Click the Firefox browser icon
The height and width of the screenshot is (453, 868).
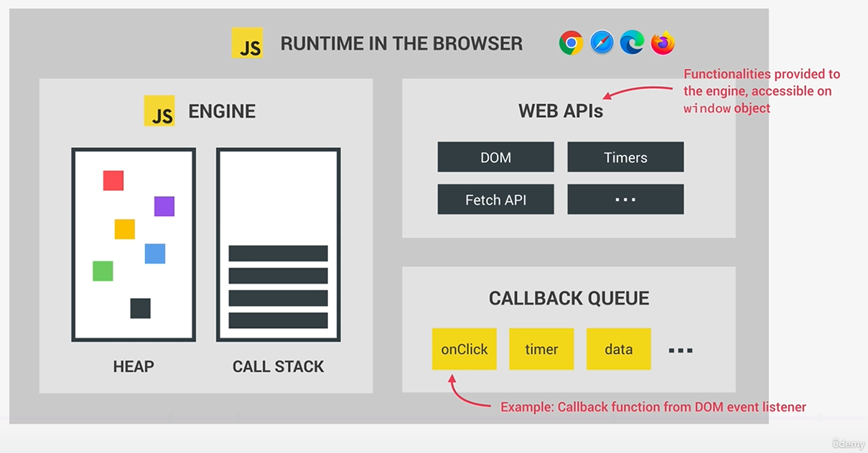(x=663, y=43)
